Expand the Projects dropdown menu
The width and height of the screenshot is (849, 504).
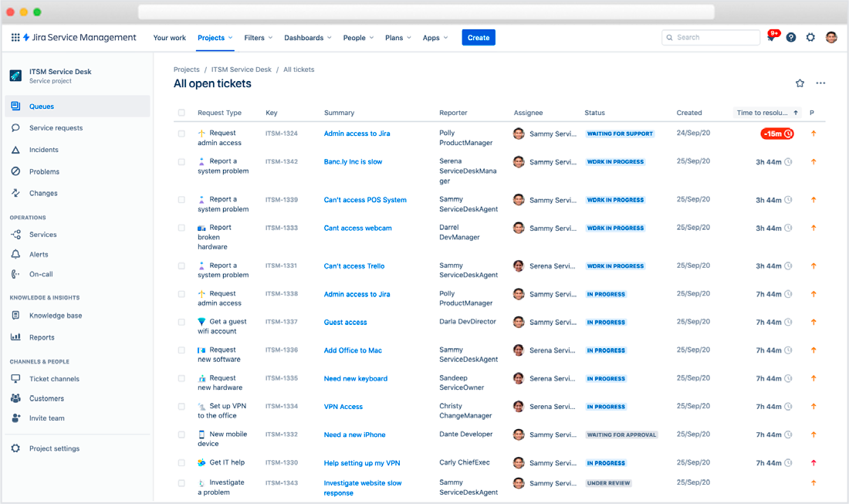[215, 37]
